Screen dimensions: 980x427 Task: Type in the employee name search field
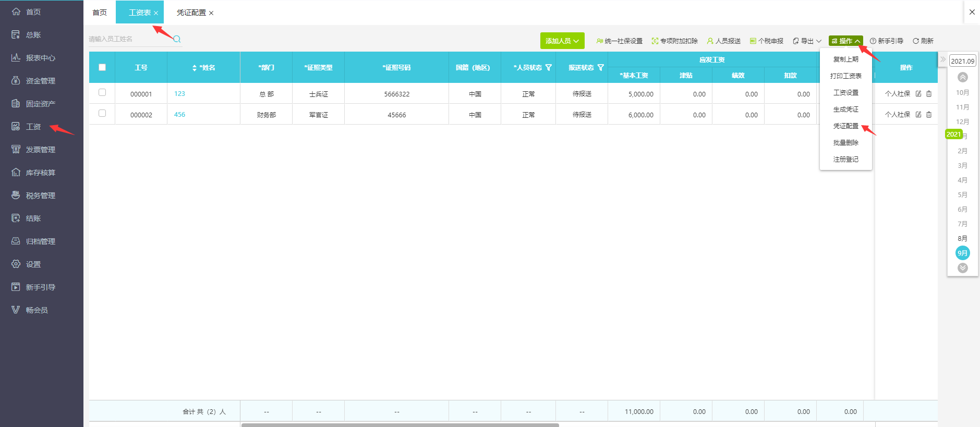coord(129,39)
